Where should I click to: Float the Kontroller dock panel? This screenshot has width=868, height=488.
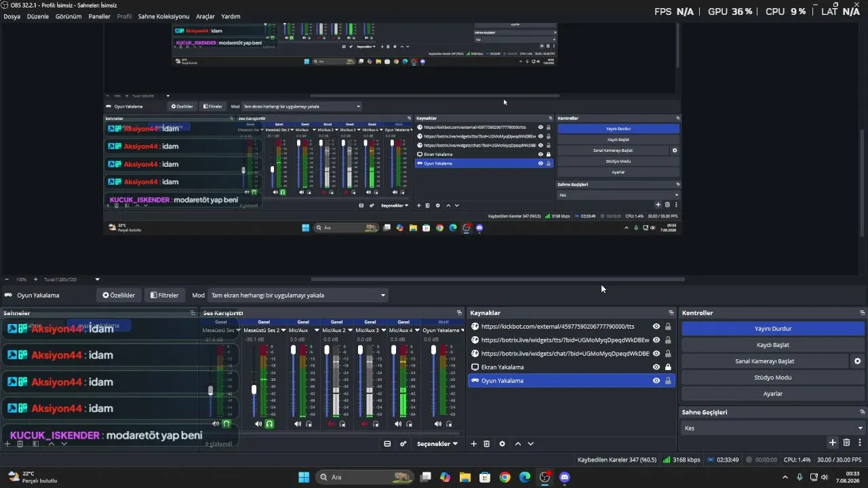coord(863,313)
